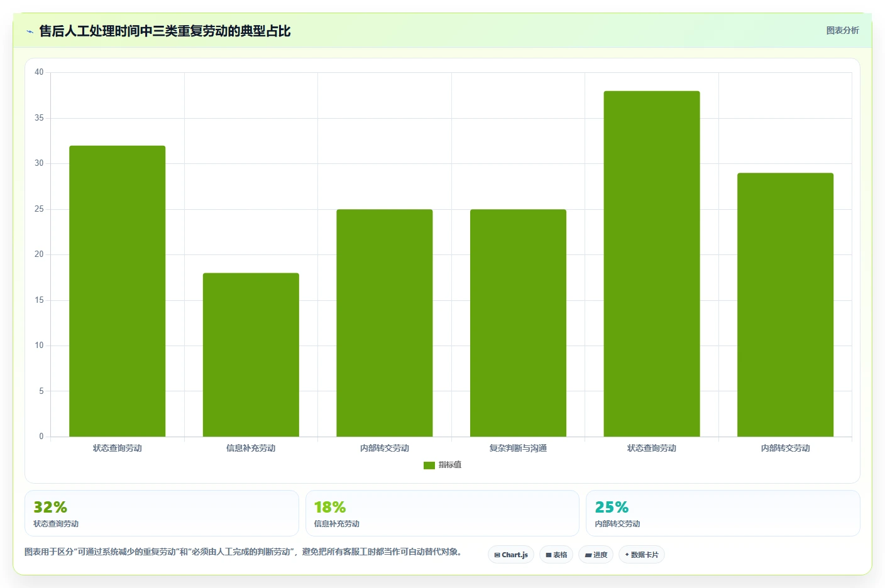Select the 18% 信息补充劳动 data card
The width and height of the screenshot is (885, 588).
click(442, 513)
